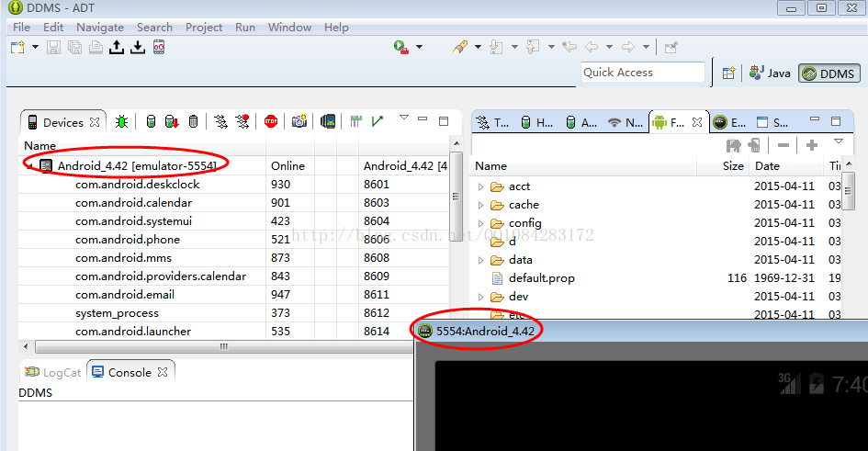The width and height of the screenshot is (868, 451).
Task: Click the Devices panel horizontal scrollbar
Action: tap(223, 347)
